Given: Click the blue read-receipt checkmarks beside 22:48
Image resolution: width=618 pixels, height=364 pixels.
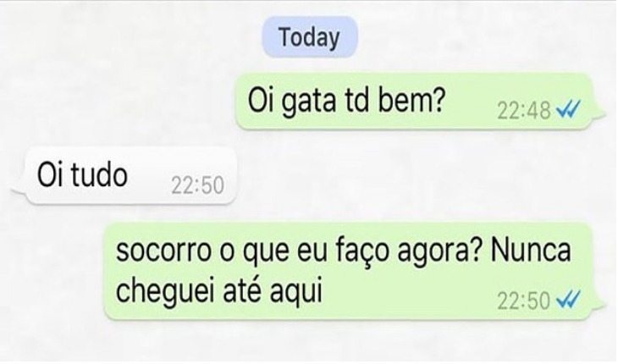Looking at the screenshot, I should click(568, 109).
